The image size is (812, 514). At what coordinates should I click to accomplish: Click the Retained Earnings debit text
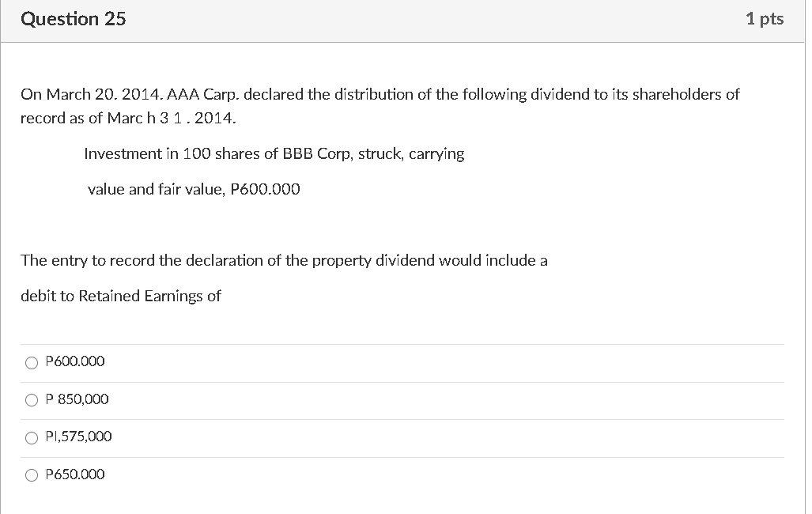pyautogui.click(x=121, y=296)
